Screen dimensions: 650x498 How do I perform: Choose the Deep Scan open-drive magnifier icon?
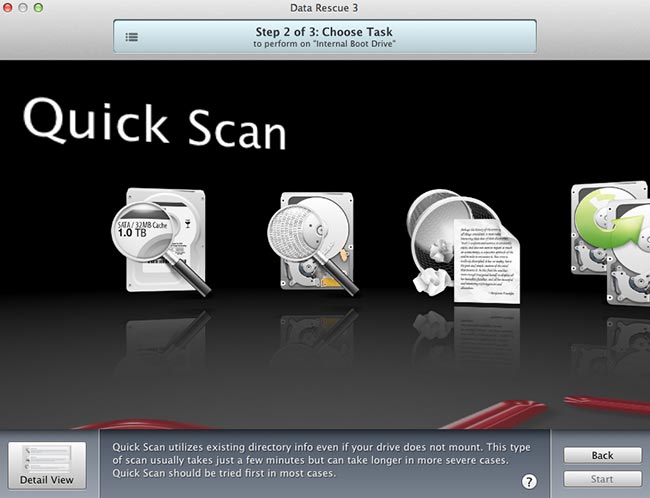(314, 243)
